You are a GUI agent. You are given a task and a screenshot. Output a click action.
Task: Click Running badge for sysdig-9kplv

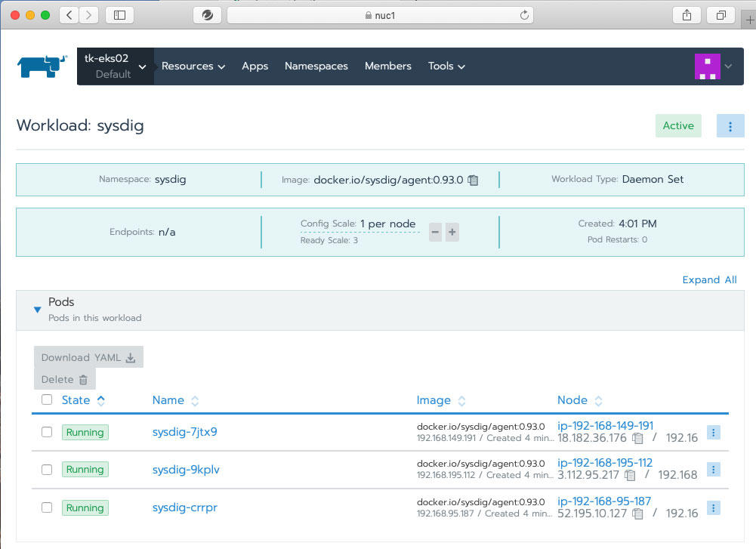click(85, 470)
